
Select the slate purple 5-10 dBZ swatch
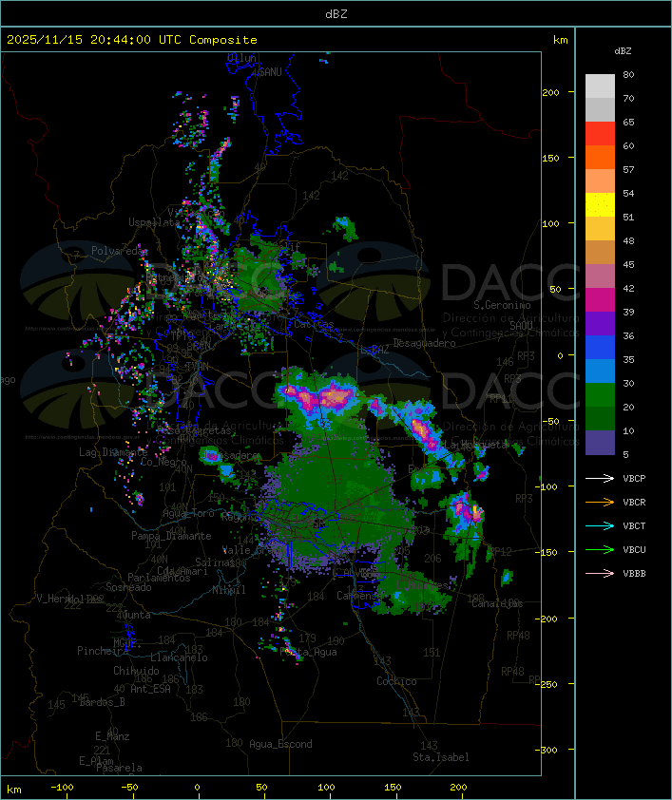click(x=600, y=443)
